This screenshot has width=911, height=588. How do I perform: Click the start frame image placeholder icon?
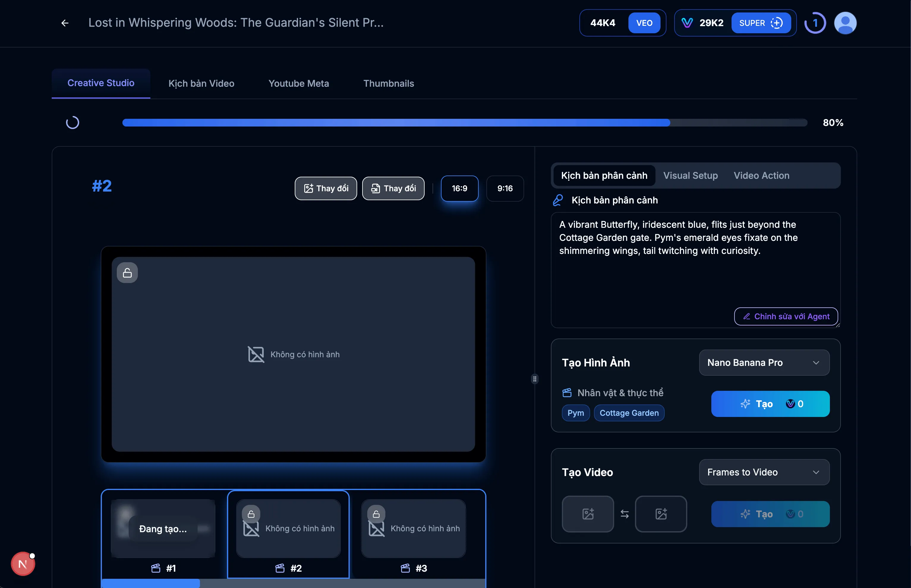pyautogui.click(x=587, y=514)
